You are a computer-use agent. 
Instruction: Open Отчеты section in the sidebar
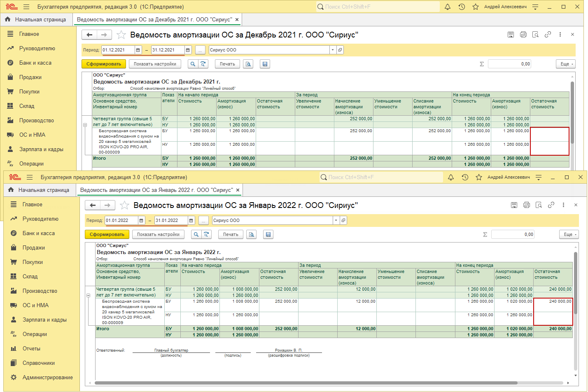31,348
